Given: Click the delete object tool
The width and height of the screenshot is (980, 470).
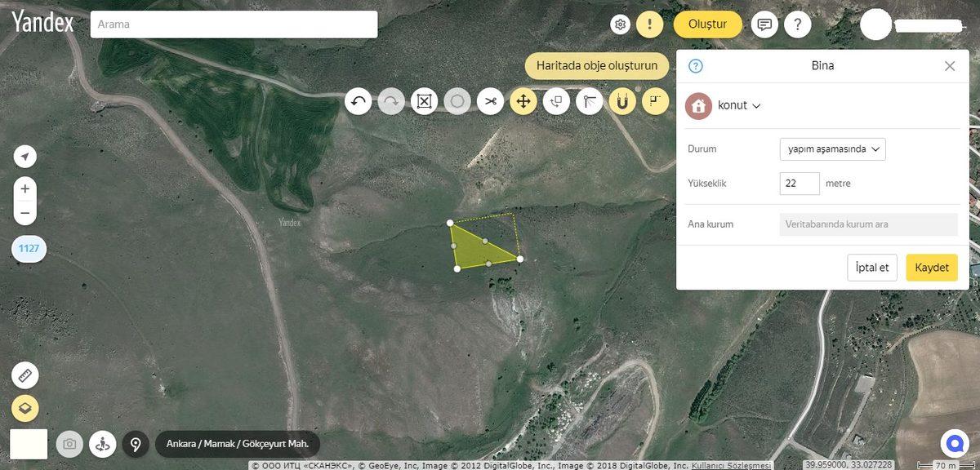Looking at the screenshot, I should coord(424,101).
